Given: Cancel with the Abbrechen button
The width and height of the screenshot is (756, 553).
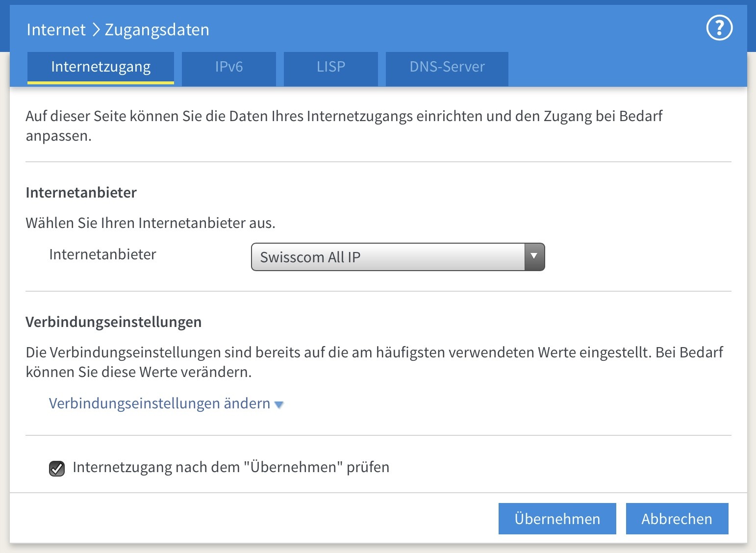Looking at the screenshot, I should 677,519.
